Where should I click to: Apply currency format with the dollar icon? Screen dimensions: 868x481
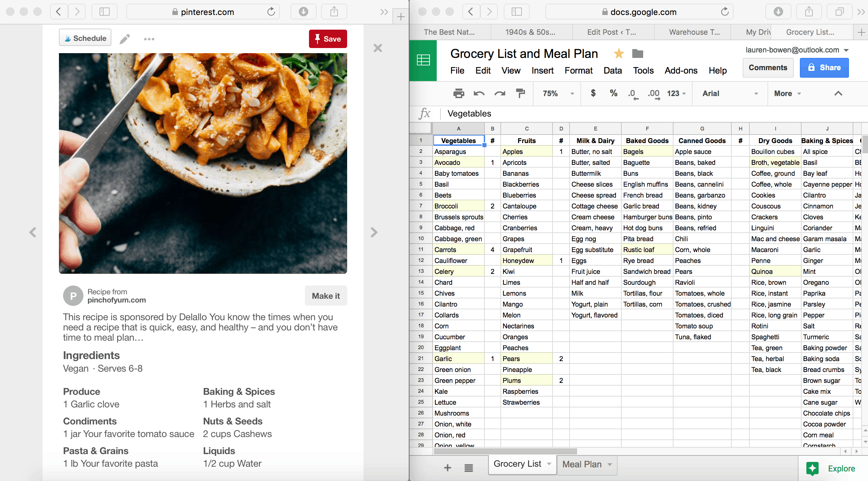[593, 93]
